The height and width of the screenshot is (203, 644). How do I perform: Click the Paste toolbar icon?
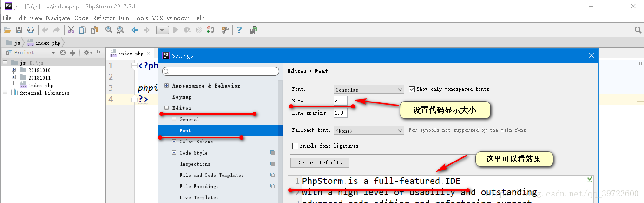(94, 30)
